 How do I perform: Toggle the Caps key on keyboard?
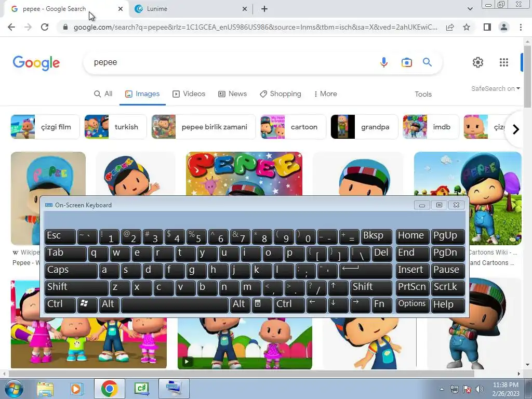71,270
